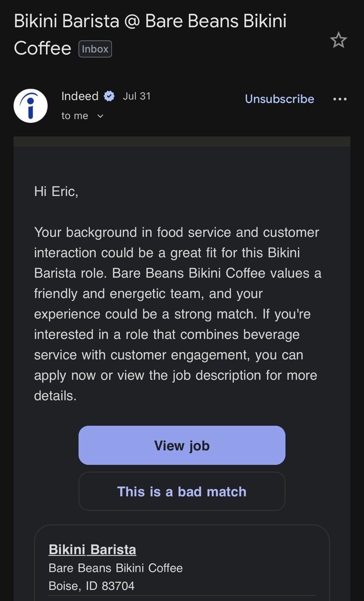Tap the Inbox label chip

(95, 49)
